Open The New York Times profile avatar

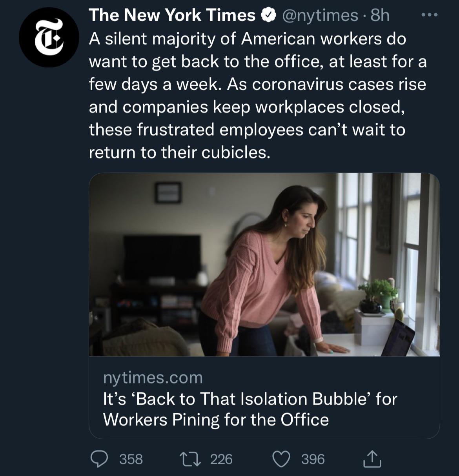[49, 38]
